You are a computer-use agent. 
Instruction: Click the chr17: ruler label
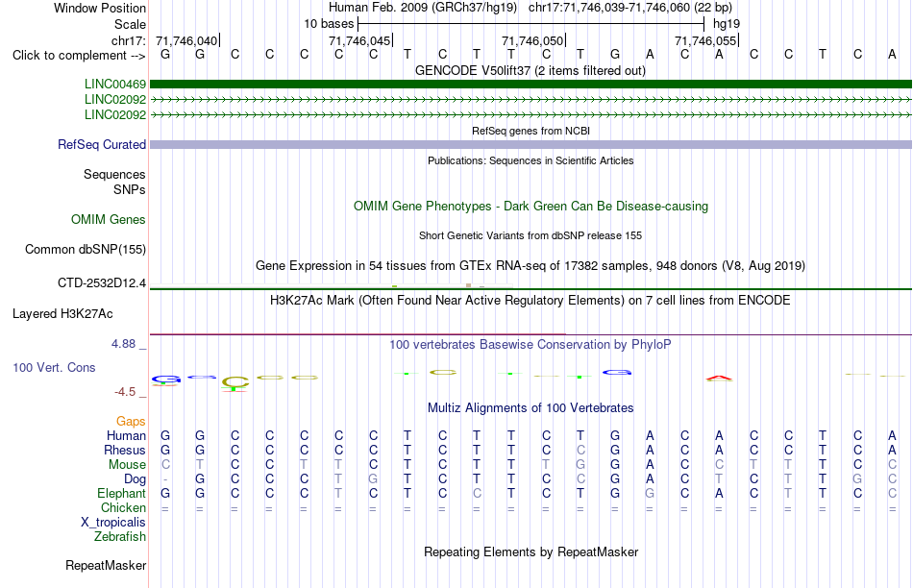click(x=128, y=40)
